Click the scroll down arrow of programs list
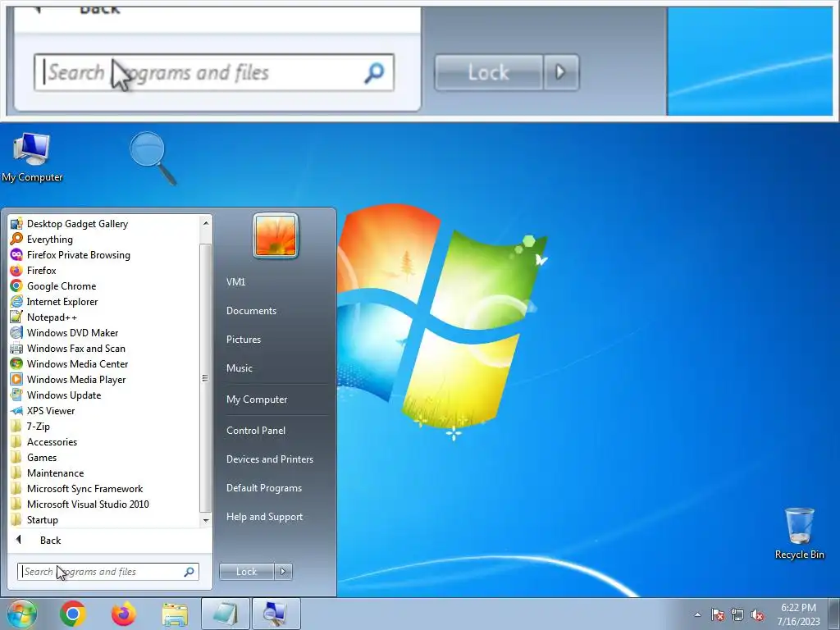This screenshot has height=630, width=840. (x=206, y=520)
